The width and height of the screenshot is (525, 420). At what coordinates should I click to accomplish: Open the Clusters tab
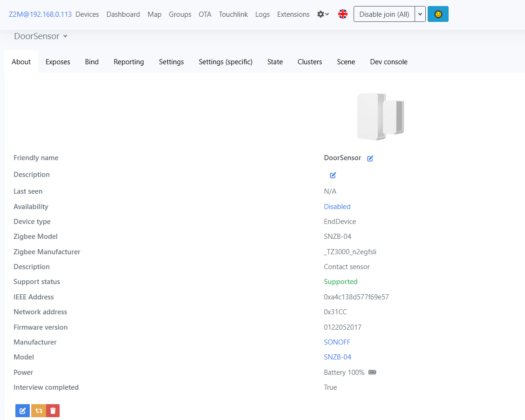tap(310, 62)
